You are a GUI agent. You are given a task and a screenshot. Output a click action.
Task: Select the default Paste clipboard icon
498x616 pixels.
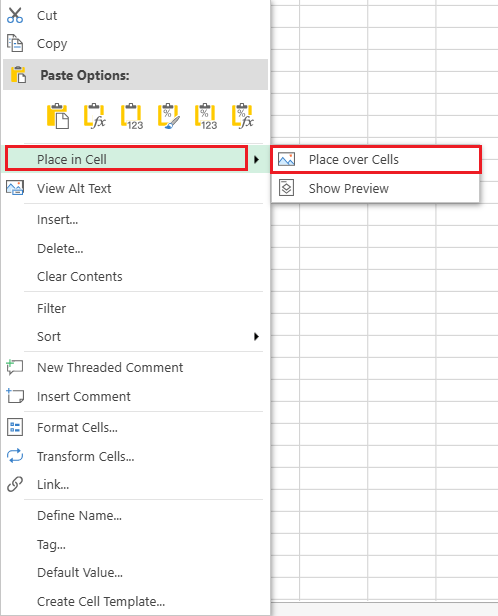point(58,116)
